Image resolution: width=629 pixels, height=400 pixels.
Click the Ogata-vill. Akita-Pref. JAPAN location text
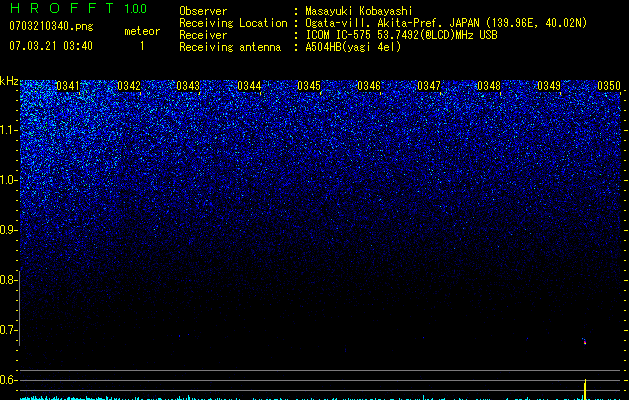[392, 23]
